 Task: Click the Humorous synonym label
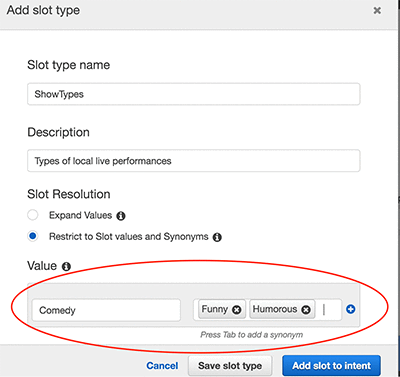pos(275,309)
